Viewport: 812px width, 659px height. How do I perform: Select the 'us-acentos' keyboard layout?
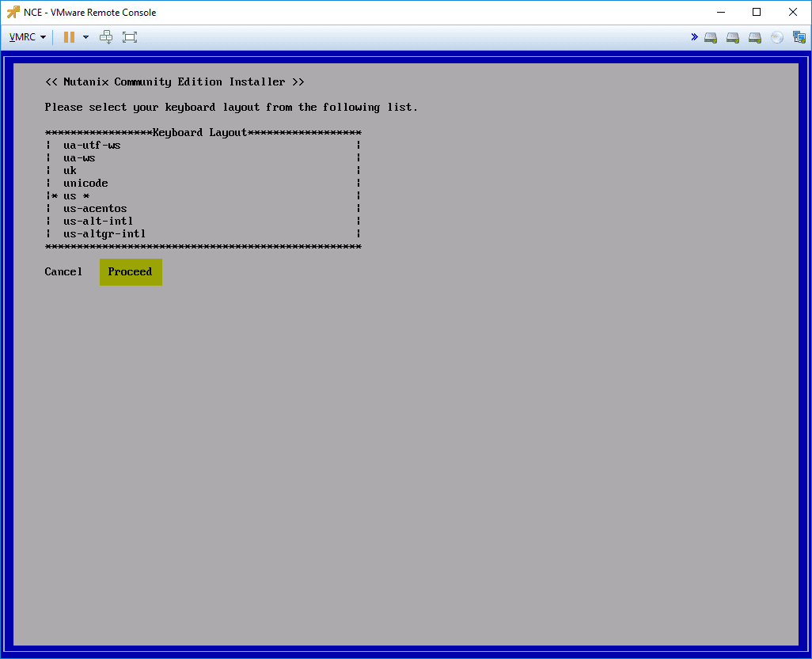[x=95, y=208]
